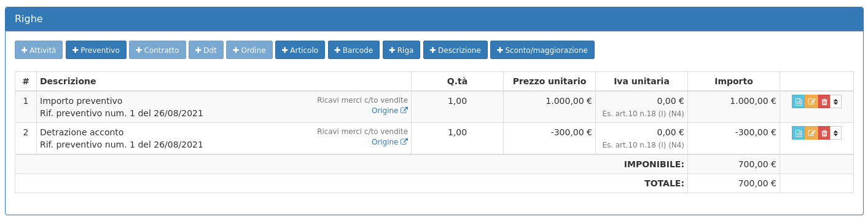
Task: Open the Origine link of row 2
Action: tap(389, 142)
